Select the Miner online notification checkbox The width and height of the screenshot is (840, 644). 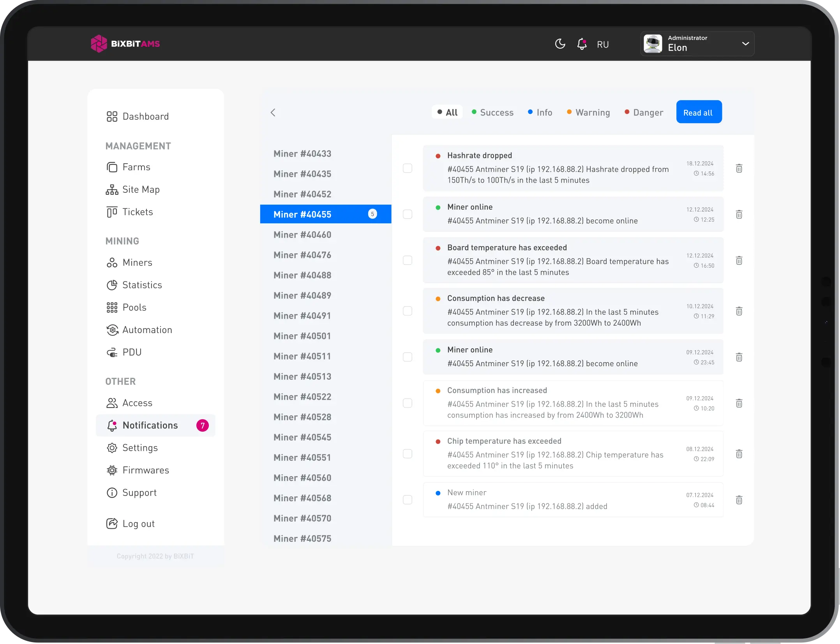(x=408, y=214)
